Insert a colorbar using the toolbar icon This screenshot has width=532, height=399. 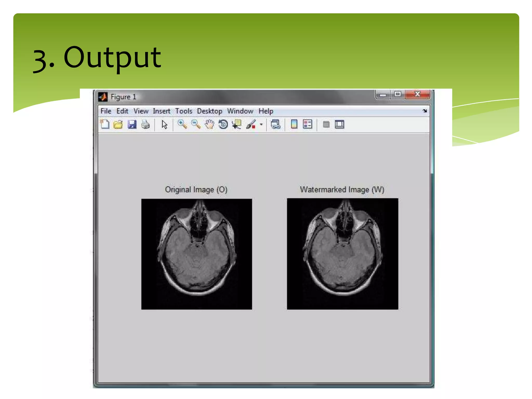pyautogui.click(x=294, y=124)
